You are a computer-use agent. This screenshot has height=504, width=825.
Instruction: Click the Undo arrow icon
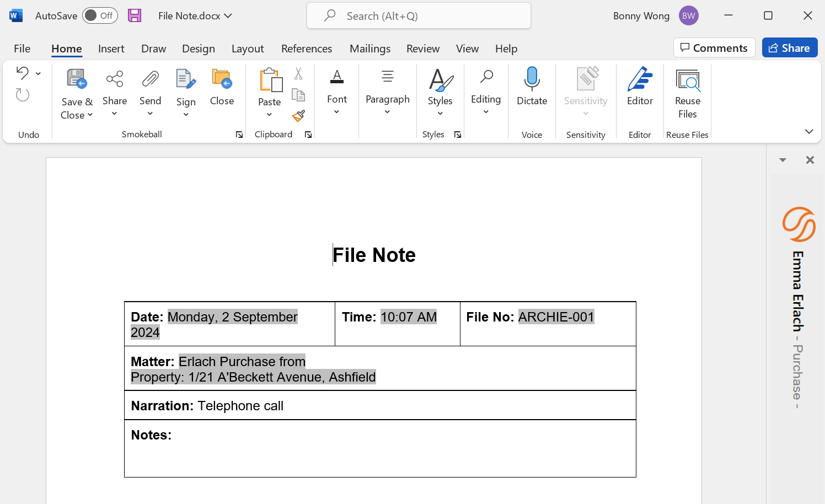[22, 73]
